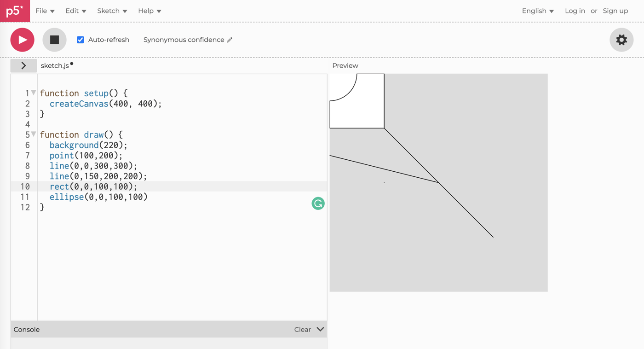Viewport: 644px width, 349px height.
Task: Stop the running sketch
Action: pyautogui.click(x=54, y=40)
